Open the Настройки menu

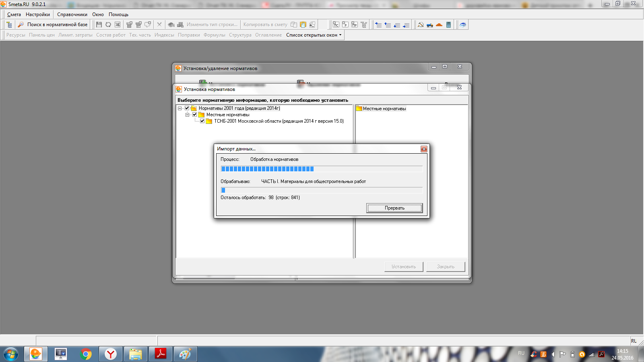38,14
